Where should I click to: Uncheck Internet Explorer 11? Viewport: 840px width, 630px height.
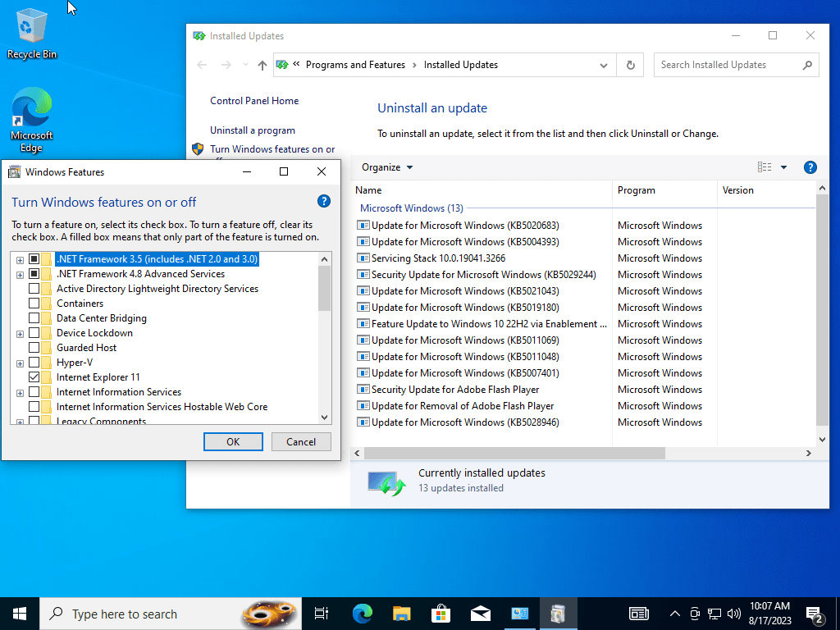point(34,377)
